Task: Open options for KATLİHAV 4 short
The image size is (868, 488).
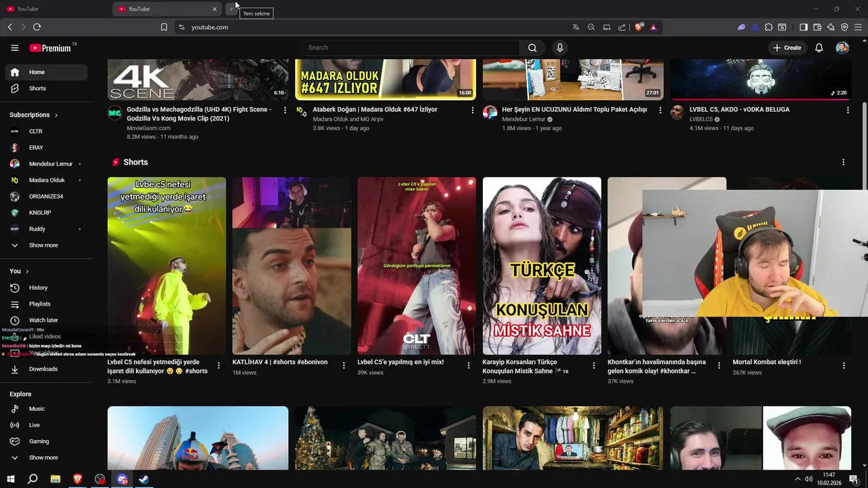Action: coord(344,365)
